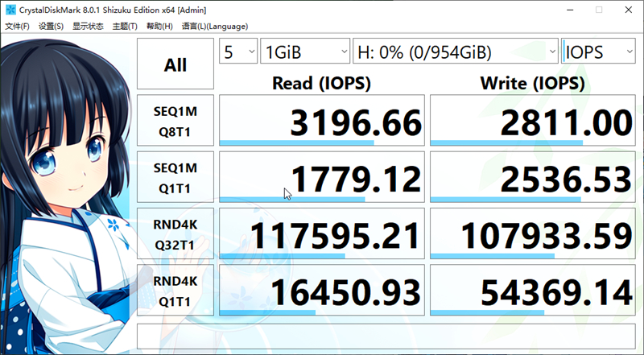The image size is (644, 355).
Task: Open the unit dropdown showing IOPS
Action: (x=598, y=52)
